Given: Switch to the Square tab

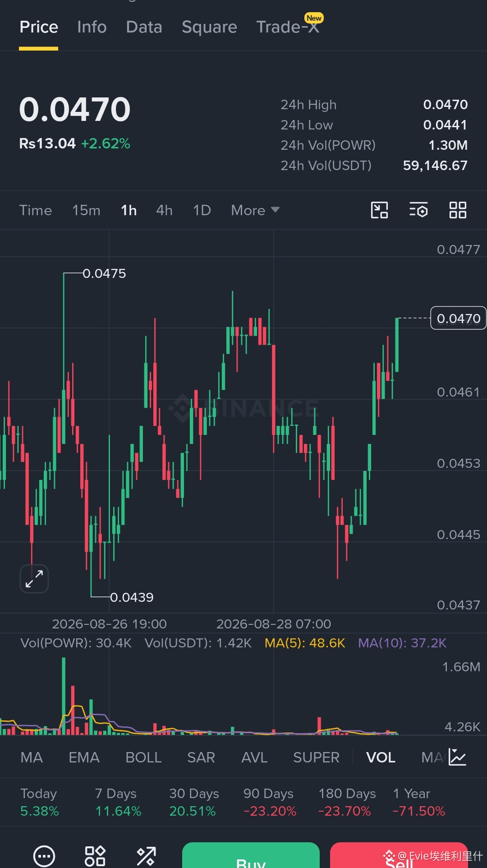Looking at the screenshot, I should 209,27.
